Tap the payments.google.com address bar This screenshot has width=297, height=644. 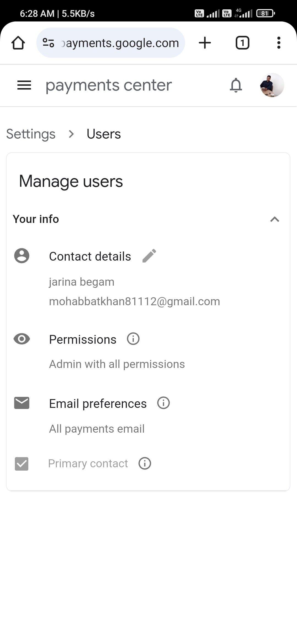click(x=120, y=43)
